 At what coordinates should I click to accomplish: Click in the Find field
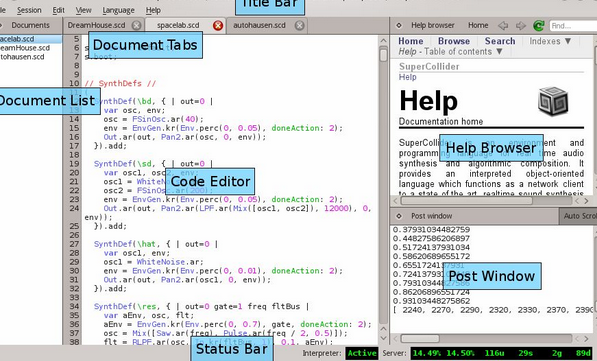pyautogui.click(x=573, y=26)
